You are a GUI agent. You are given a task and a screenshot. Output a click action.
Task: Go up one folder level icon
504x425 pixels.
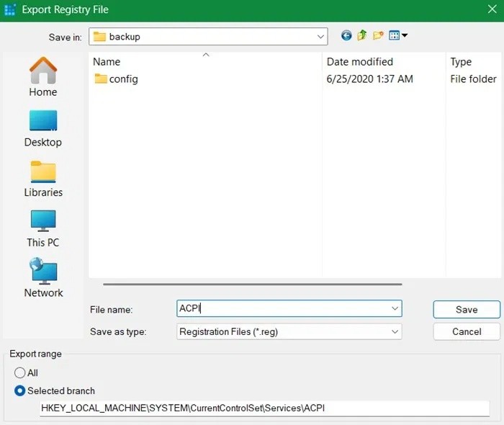[x=362, y=36]
